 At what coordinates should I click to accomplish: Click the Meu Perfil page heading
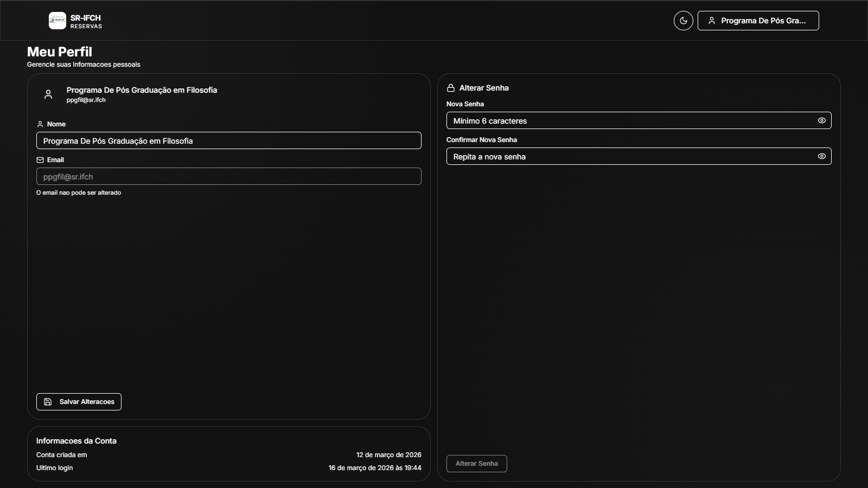[x=60, y=52]
